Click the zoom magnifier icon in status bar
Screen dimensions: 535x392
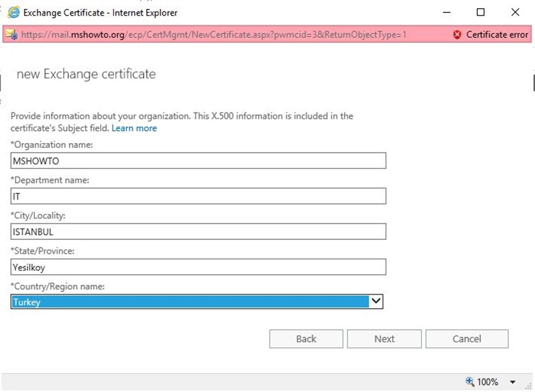(469, 382)
